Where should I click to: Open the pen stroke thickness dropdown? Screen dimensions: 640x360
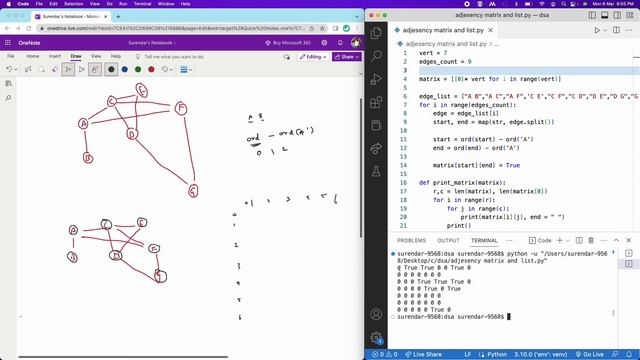[x=186, y=69]
